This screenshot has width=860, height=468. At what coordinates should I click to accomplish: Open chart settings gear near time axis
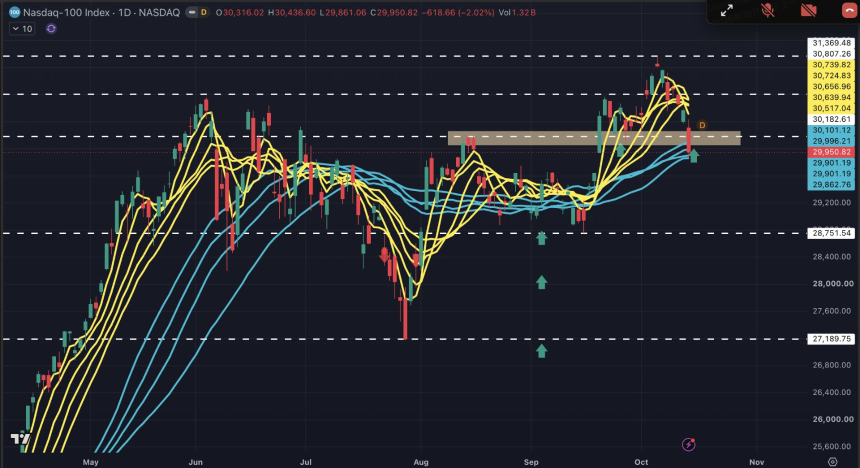click(x=833, y=461)
